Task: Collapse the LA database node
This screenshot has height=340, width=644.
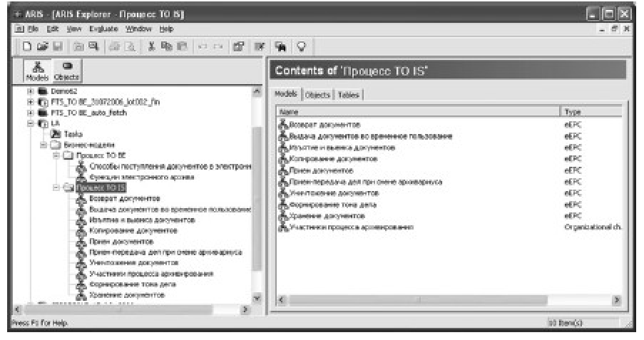Action: 30,123
